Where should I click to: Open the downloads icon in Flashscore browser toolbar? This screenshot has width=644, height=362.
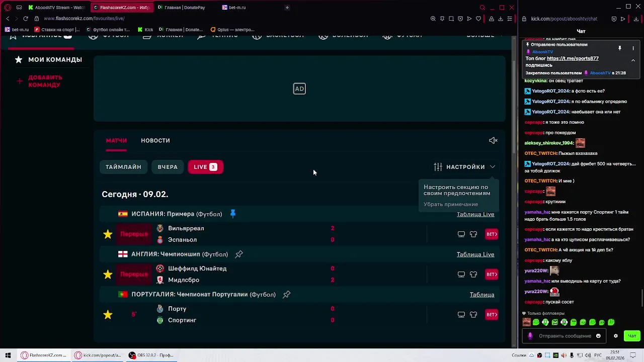(x=501, y=19)
